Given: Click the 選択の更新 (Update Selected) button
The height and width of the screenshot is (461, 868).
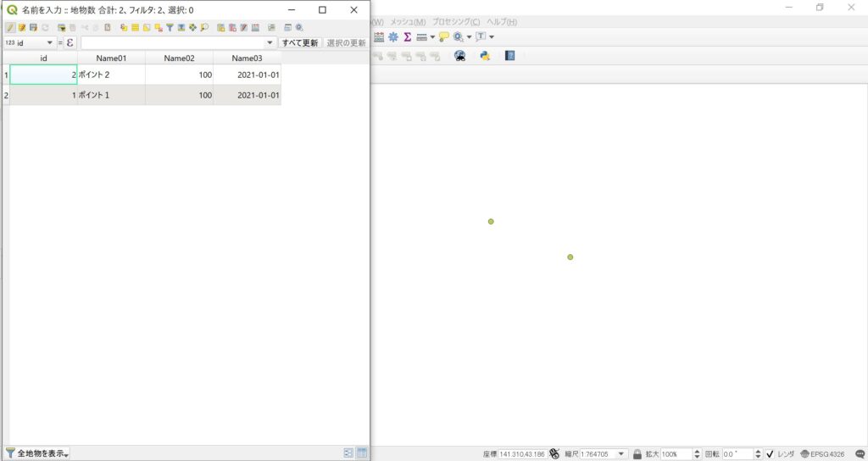Looking at the screenshot, I should (x=346, y=42).
